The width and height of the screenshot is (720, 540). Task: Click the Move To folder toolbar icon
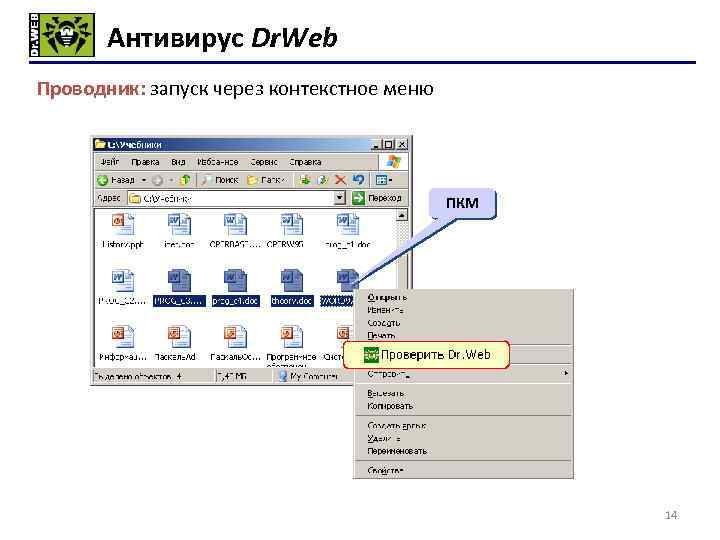click(305, 180)
